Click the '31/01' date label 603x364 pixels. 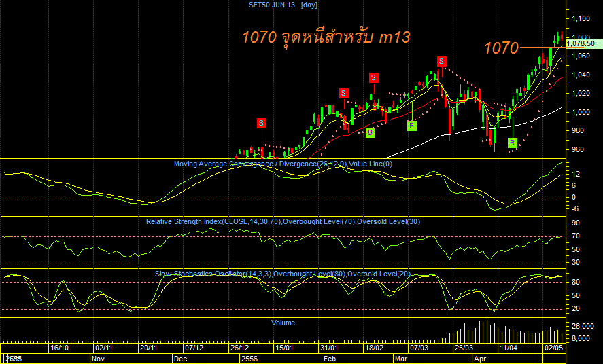click(330, 348)
